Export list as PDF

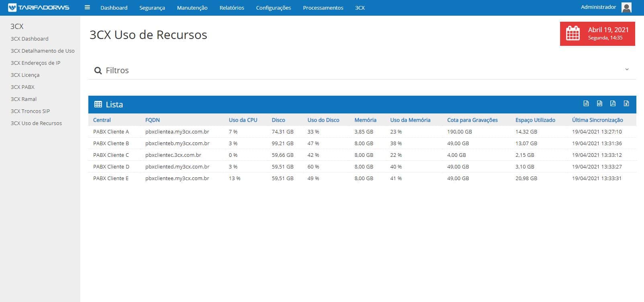pyautogui.click(x=613, y=104)
